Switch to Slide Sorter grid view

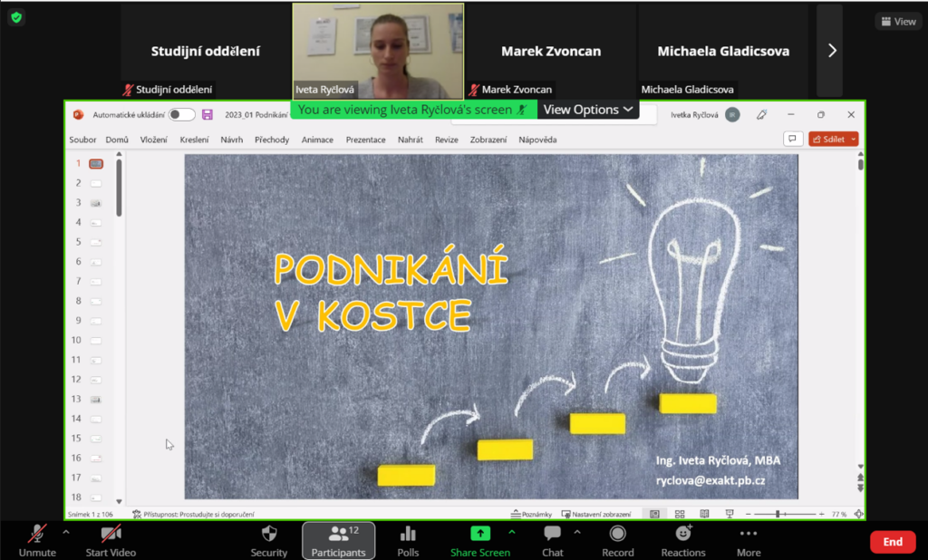[680, 515]
